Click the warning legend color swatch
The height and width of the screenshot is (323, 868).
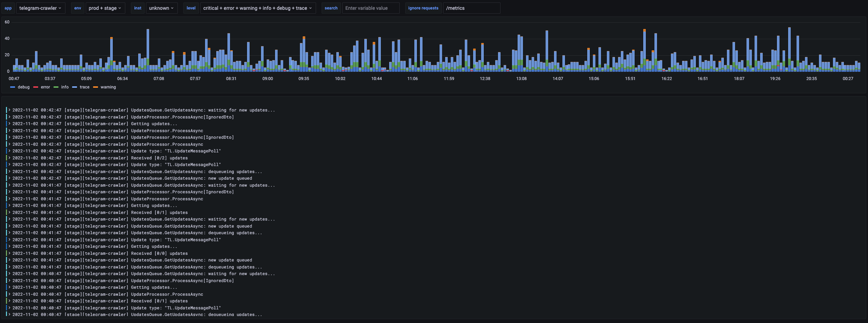click(96, 87)
